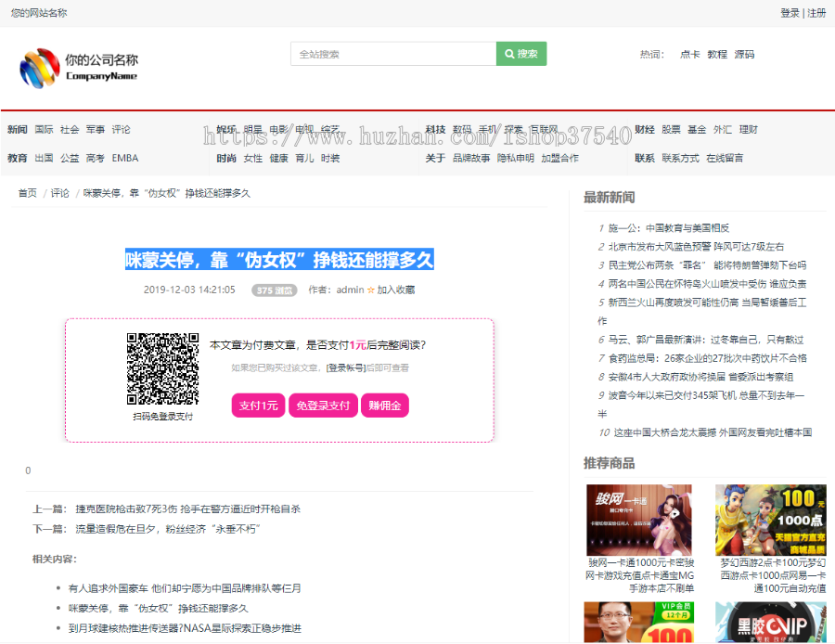Go to 首页 in the breadcrumb
835x644 pixels.
click(28, 193)
